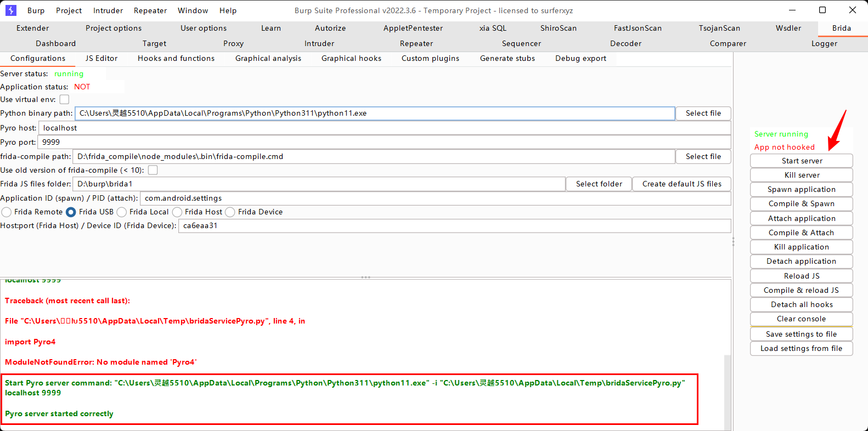Click the Pyro port input field
Image resolution: width=868 pixels, height=431 pixels.
point(384,142)
